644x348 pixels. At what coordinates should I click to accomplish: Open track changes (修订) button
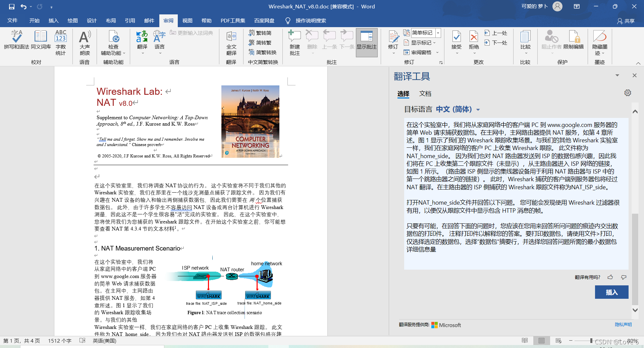click(x=393, y=43)
